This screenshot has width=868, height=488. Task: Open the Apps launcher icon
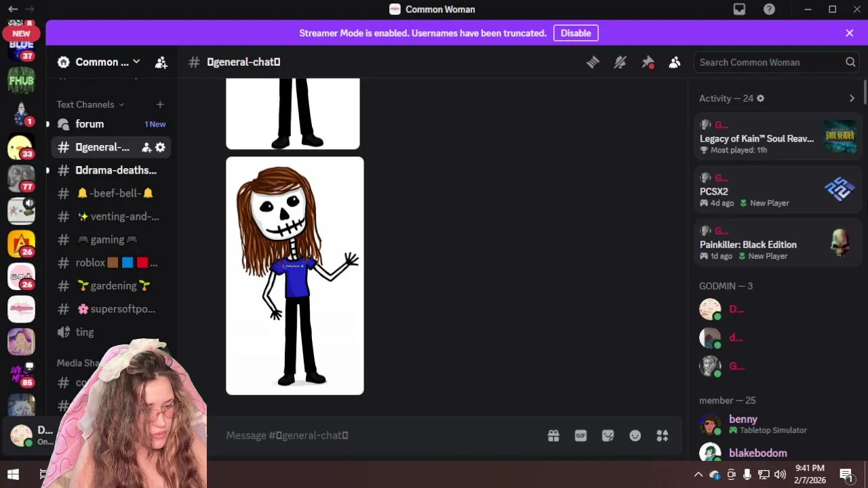tap(663, 436)
